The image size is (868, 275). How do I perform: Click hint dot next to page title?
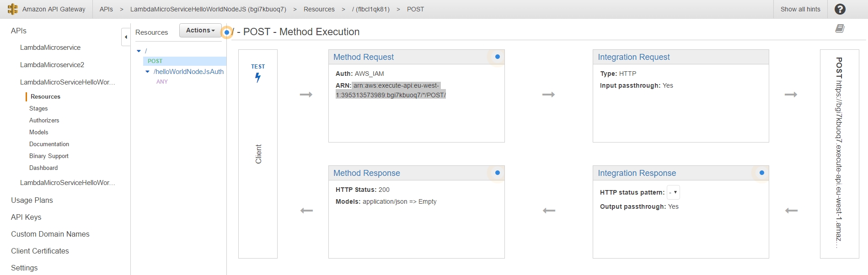[226, 32]
